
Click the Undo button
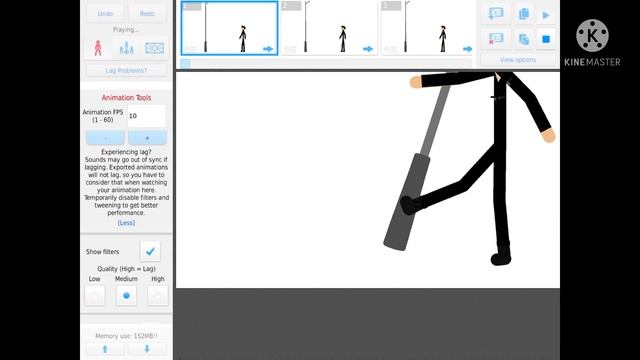[105, 13]
